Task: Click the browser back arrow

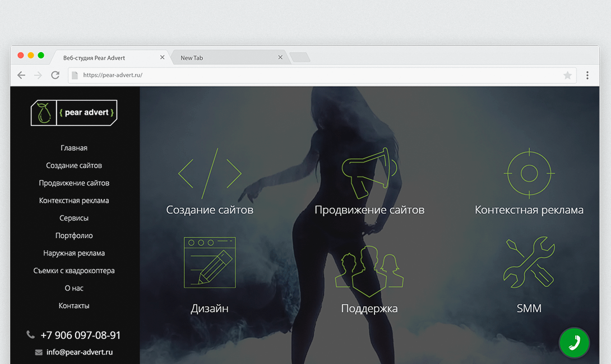Action: [21, 75]
